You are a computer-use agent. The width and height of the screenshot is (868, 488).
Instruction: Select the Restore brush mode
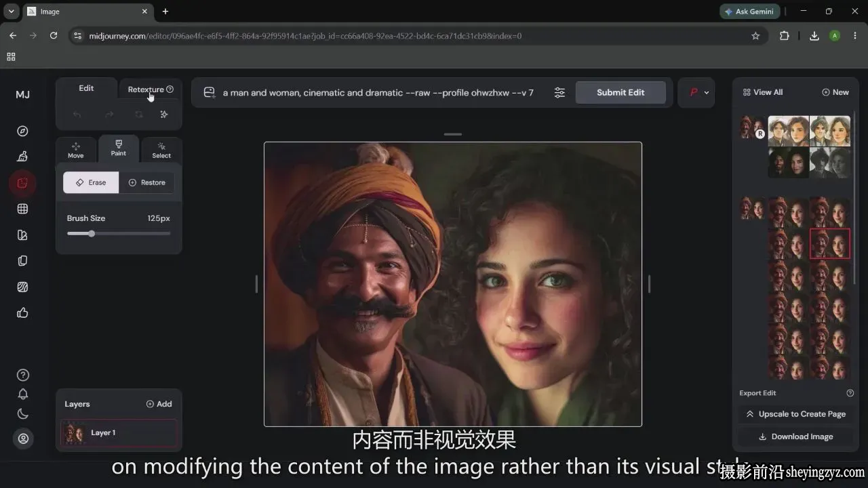pyautogui.click(x=146, y=182)
